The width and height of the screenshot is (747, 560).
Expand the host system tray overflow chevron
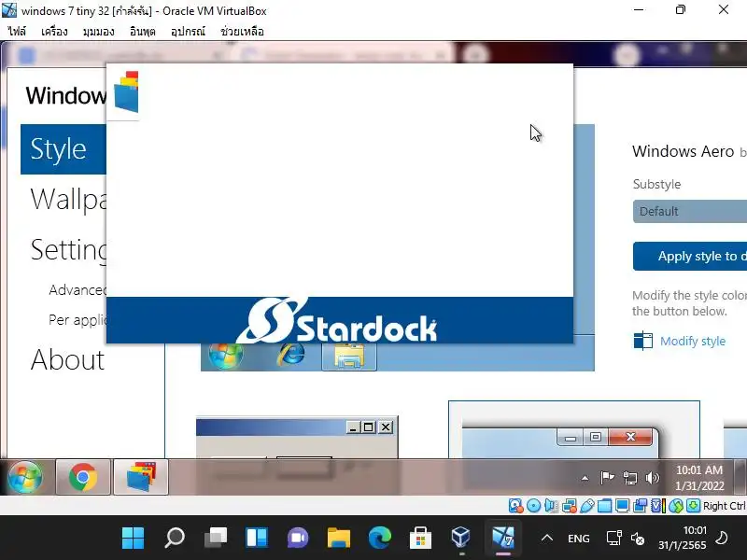[x=547, y=539]
